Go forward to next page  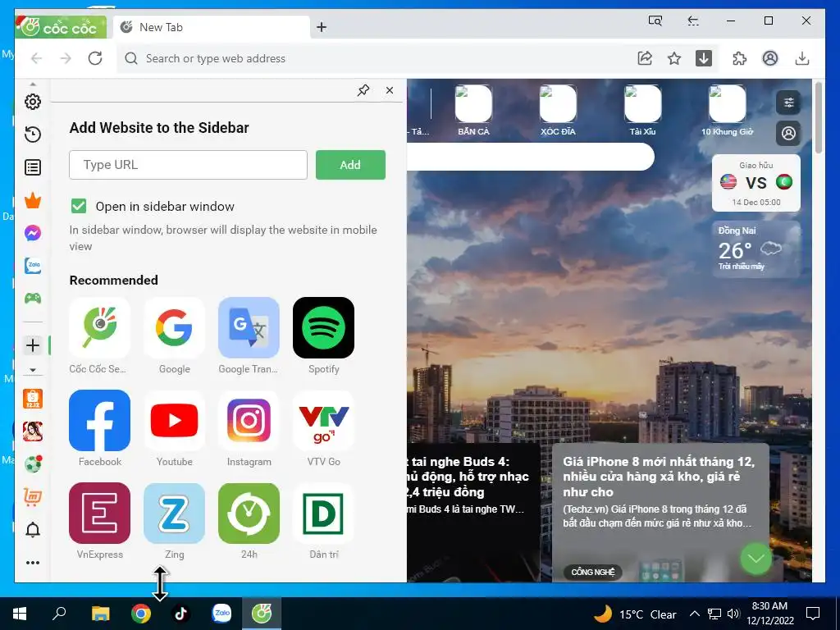click(x=66, y=58)
